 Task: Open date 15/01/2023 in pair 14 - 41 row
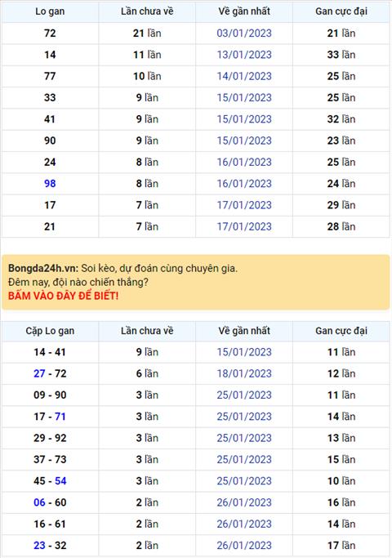pos(244,352)
